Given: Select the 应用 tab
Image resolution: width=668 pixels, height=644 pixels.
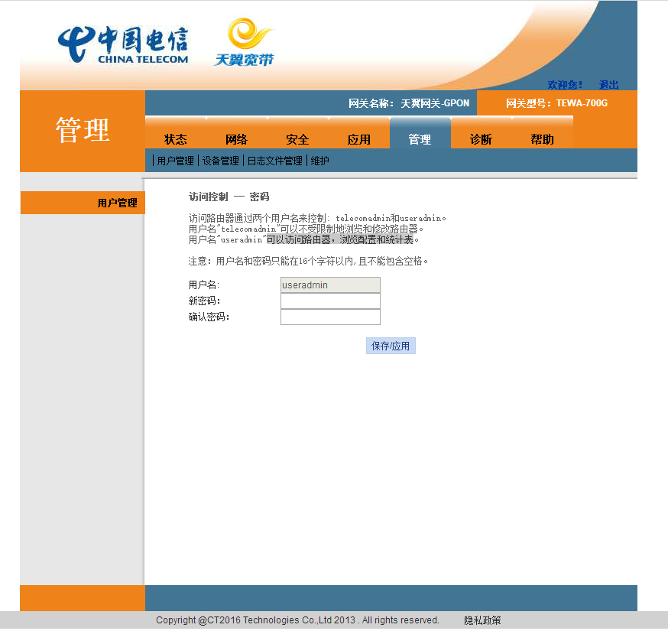Looking at the screenshot, I should 358,139.
